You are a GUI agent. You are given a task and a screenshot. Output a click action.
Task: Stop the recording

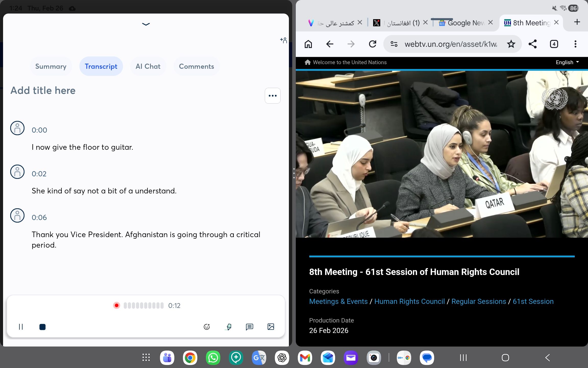(x=42, y=327)
